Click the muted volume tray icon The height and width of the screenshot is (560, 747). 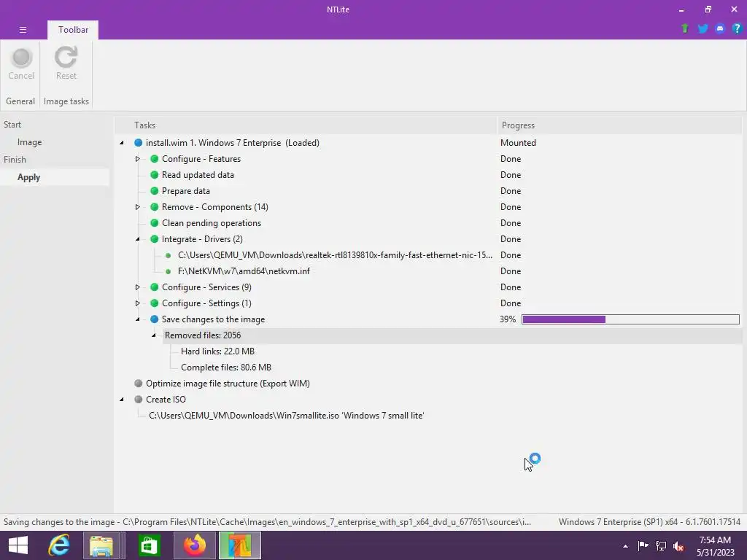coord(678,545)
